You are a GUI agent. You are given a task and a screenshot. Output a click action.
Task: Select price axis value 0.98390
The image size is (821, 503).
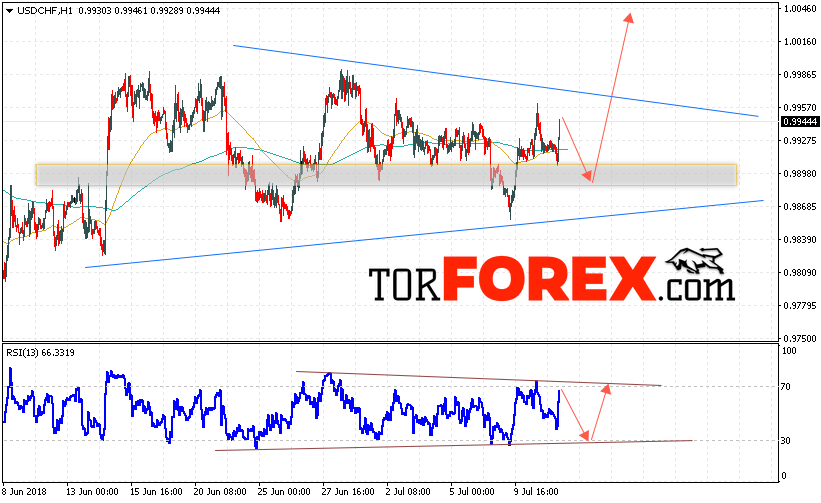[800, 239]
